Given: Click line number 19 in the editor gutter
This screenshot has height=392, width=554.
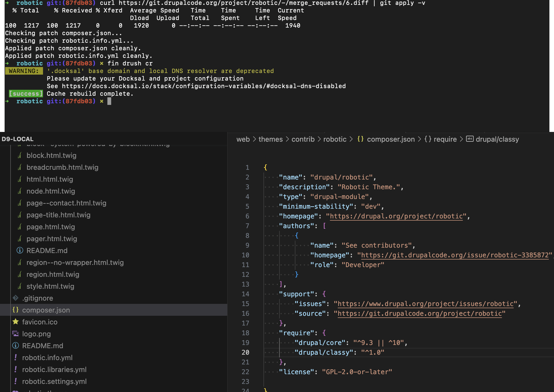Looking at the screenshot, I should tap(245, 343).
